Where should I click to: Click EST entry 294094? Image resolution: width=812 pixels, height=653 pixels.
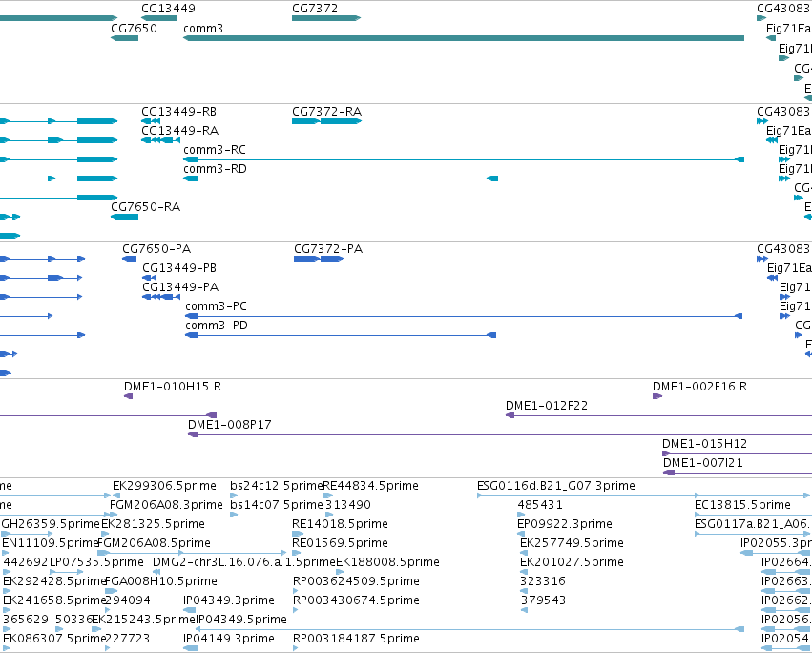pos(128,600)
